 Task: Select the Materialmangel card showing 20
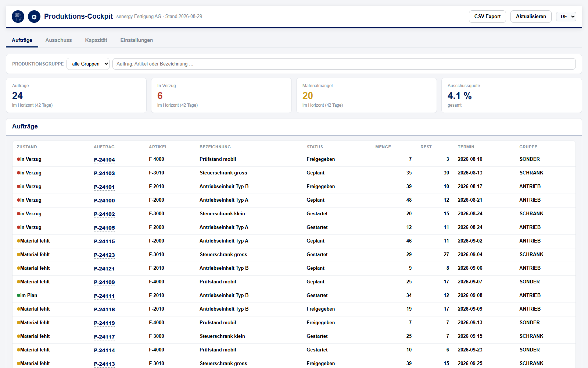coord(366,95)
